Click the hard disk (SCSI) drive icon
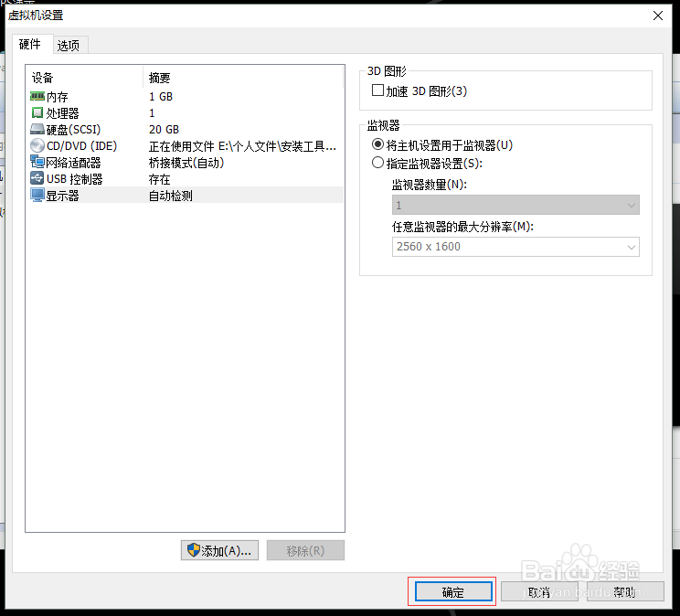Image resolution: width=680 pixels, height=616 pixels. tap(37, 129)
